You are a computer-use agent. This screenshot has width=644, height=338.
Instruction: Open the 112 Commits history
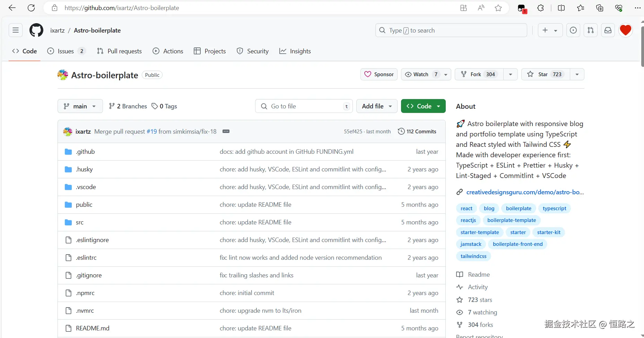tap(417, 132)
